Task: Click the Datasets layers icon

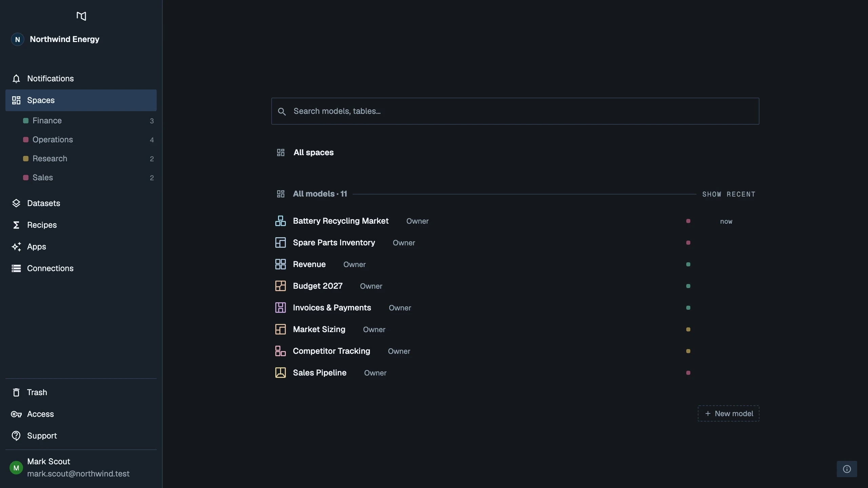Action: pyautogui.click(x=16, y=203)
